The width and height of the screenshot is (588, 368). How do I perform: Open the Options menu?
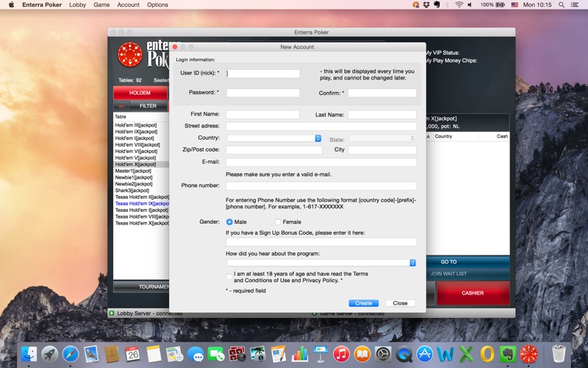(157, 5)
